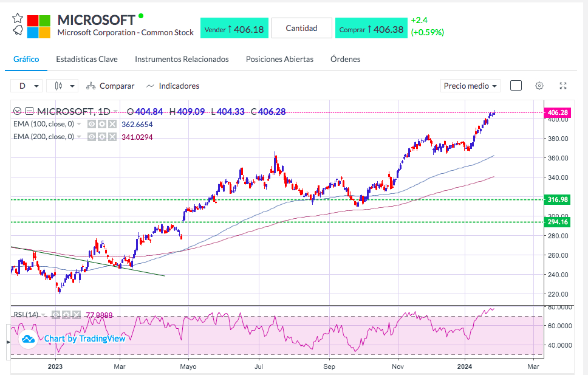Select the 294.16 green level label
The width and height of the screenshot is (588, 375).
558,222
